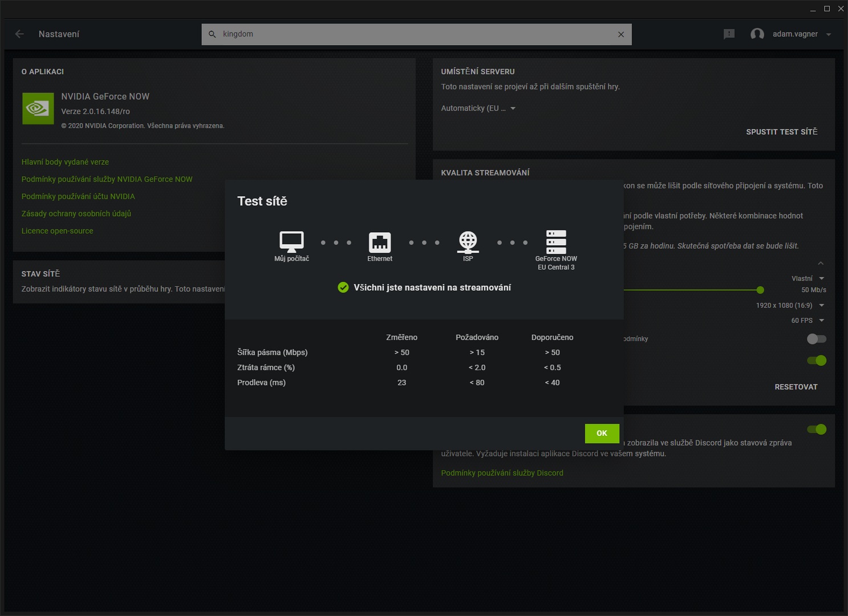Open Podmínky používání služby NVIDIA GeForce NOW

(x=107, y=179)
